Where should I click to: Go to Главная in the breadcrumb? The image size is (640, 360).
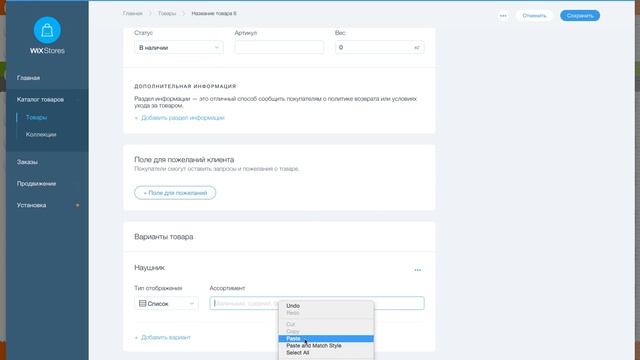(133, 13)
